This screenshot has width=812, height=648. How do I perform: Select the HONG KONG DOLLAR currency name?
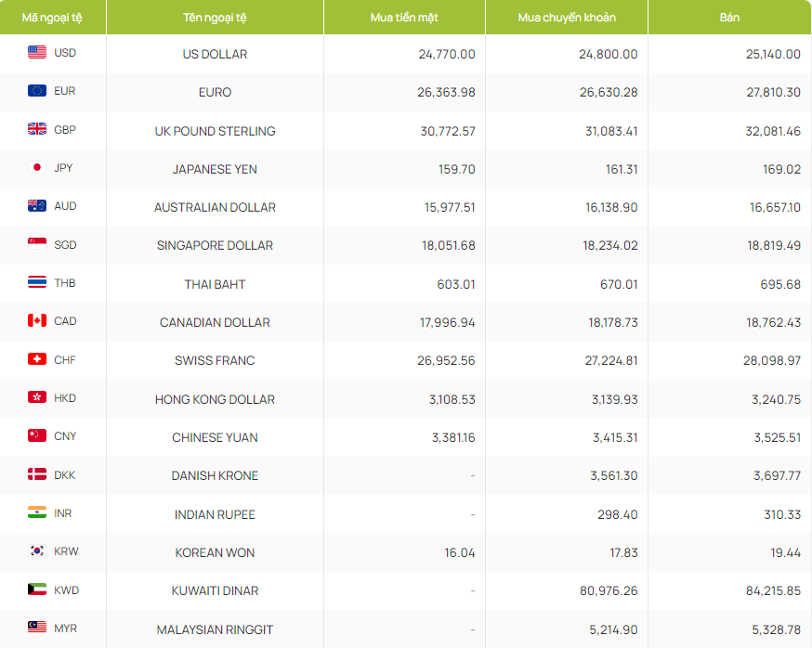[215, 399]
